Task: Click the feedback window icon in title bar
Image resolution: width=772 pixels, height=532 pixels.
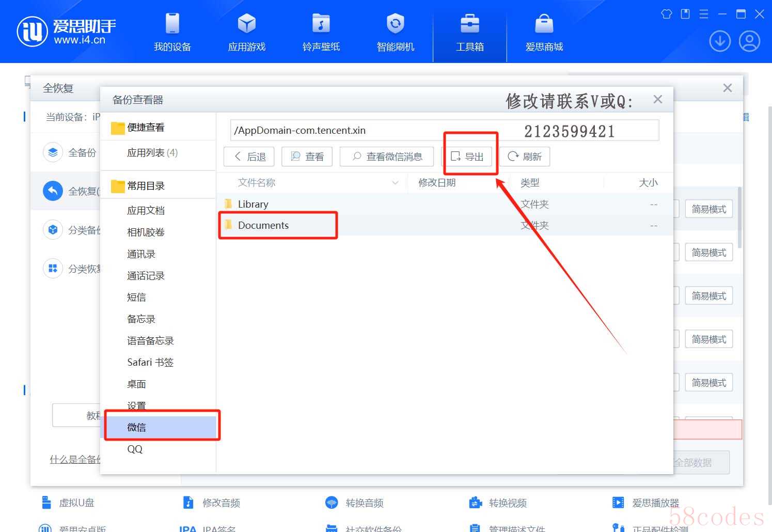Action: coord(685,14)
